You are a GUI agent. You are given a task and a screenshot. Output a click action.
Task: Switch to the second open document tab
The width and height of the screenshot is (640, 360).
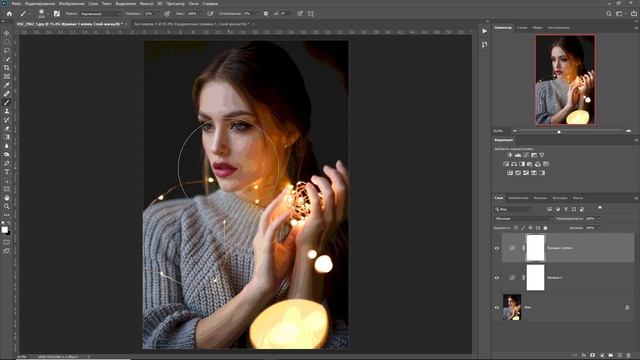pos(191,24)
